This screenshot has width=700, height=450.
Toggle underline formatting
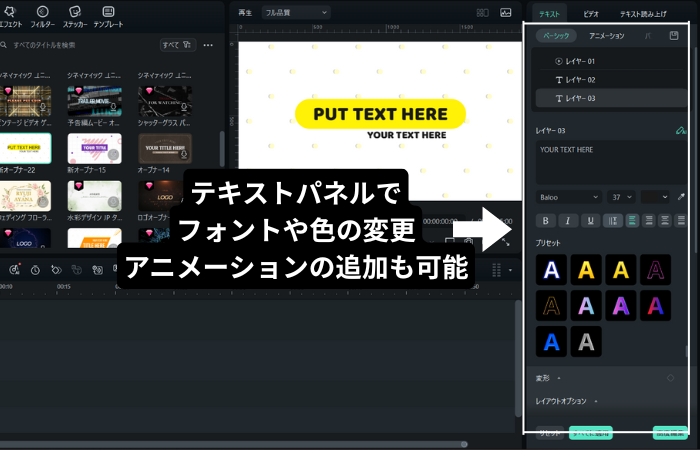click(591, 221)
